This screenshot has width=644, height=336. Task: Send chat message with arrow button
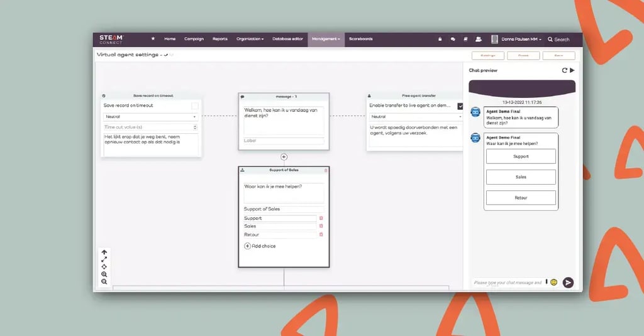[568, 282]
